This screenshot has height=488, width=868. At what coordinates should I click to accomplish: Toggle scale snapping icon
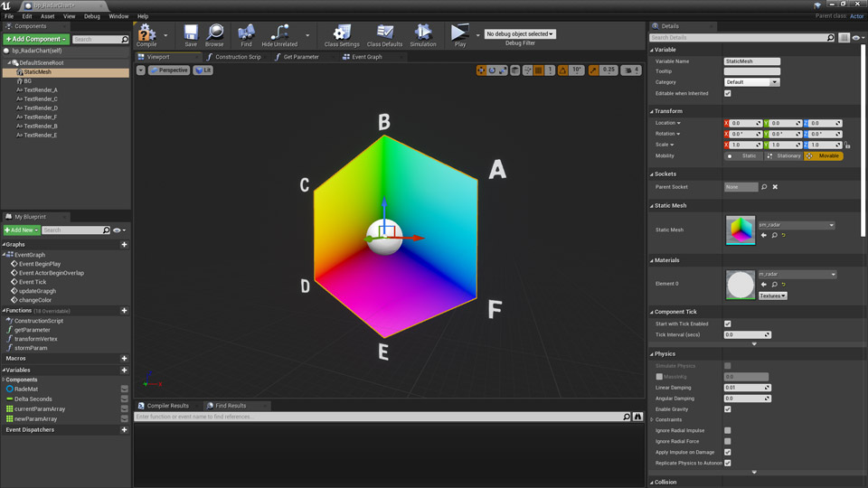pos(593,70)
